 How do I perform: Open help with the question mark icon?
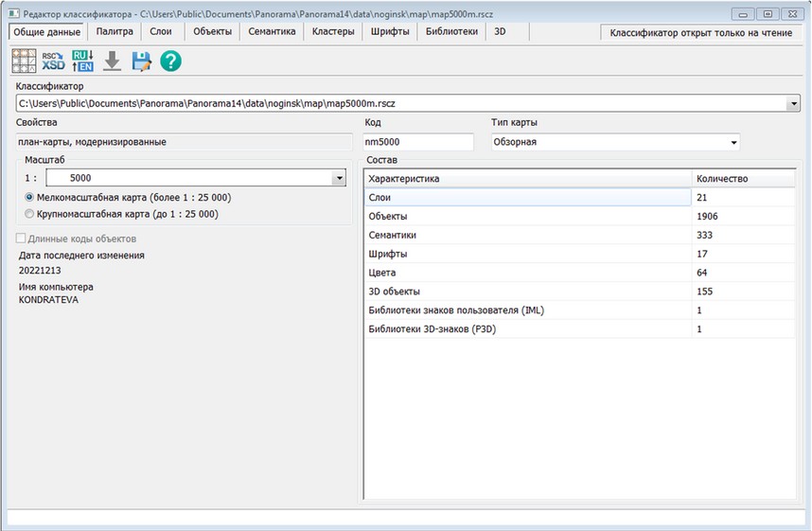(x=170, y=62)
